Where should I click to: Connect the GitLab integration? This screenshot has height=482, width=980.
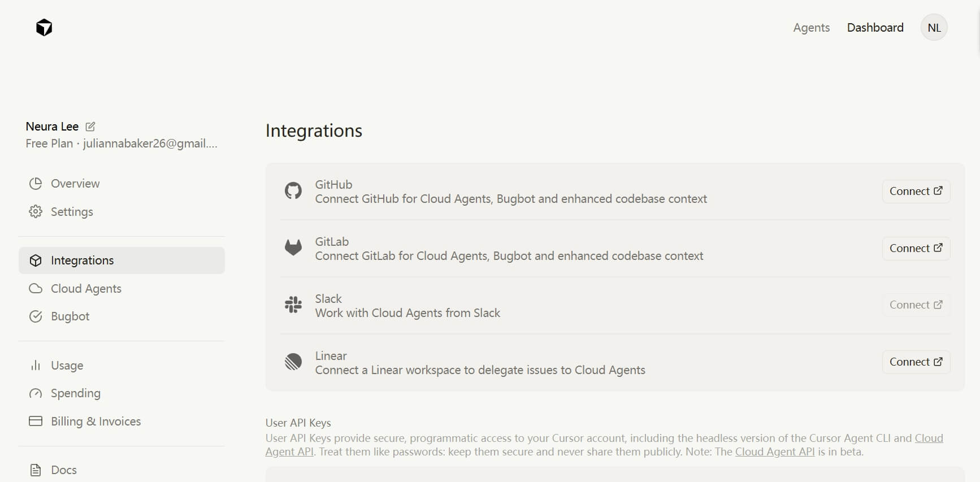click(x=916, y=249)
